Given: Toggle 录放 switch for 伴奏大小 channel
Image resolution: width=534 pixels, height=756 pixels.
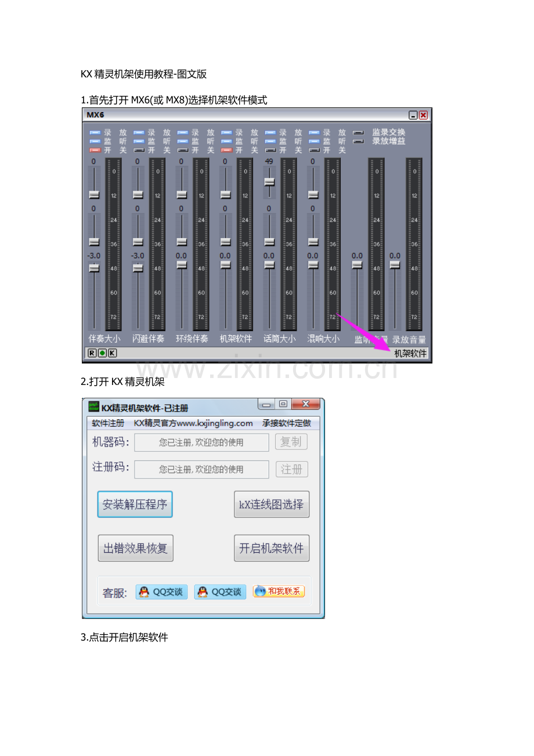Looking at the screenshot, I should tap(95, 132).
